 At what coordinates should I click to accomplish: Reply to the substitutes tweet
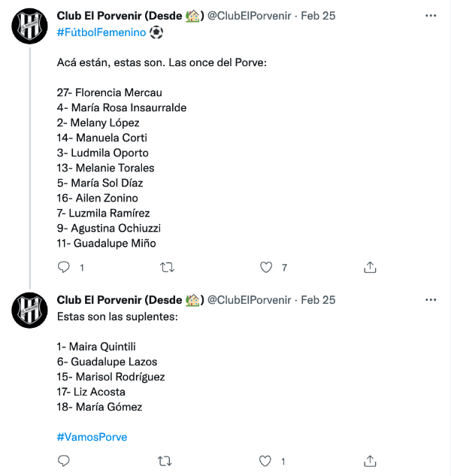64,460
